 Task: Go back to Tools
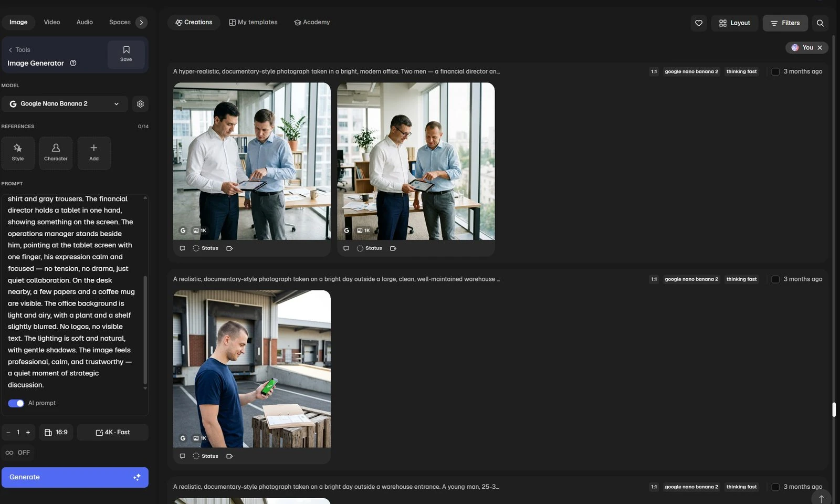[x=19, y=50]
